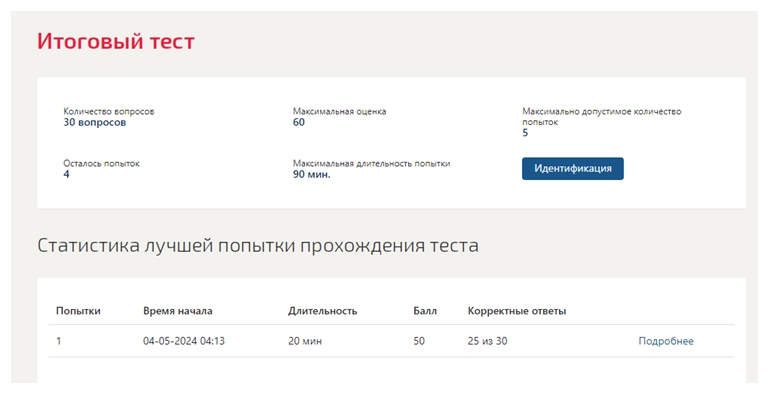Click the Осталось попыток label
This screenshot has height=404, width=768.
click(x=101, y=164)
